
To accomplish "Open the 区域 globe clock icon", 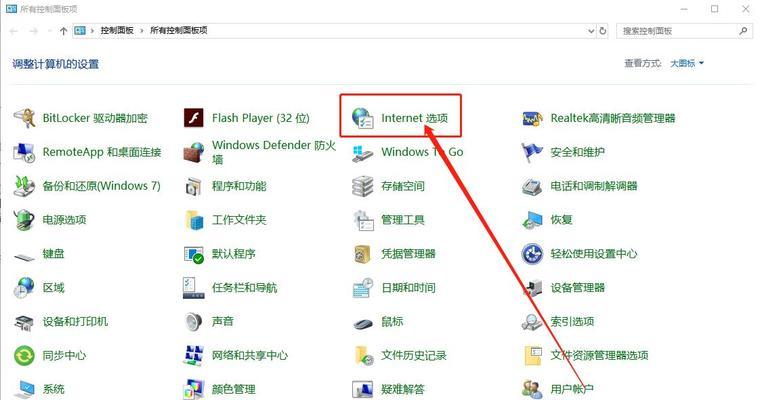I will (24, 288).
